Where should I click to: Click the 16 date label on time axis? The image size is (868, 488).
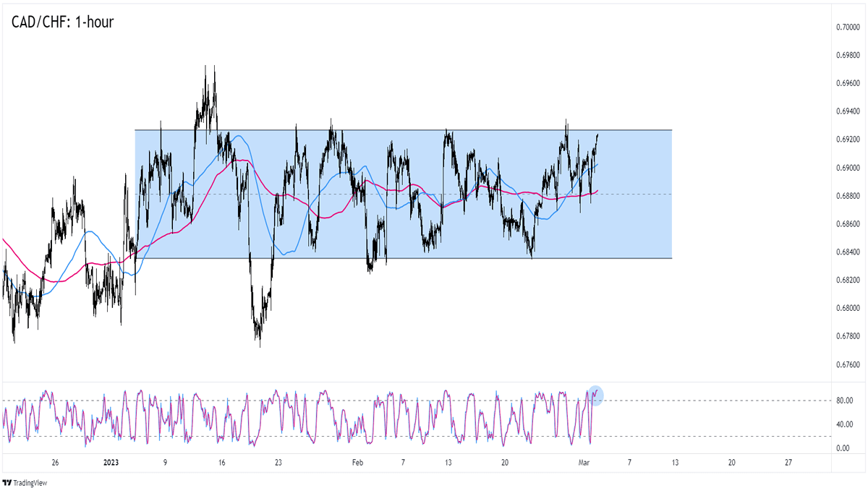point(222,463)
